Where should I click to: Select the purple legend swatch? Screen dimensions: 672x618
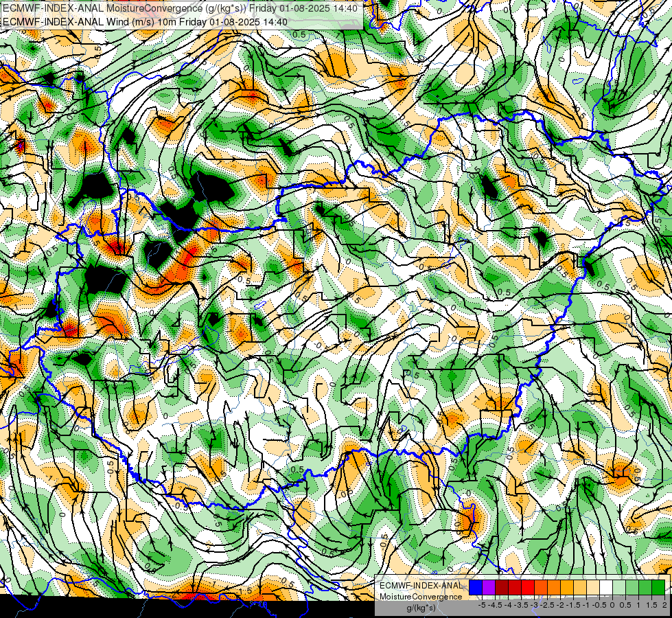click(489, 587)
